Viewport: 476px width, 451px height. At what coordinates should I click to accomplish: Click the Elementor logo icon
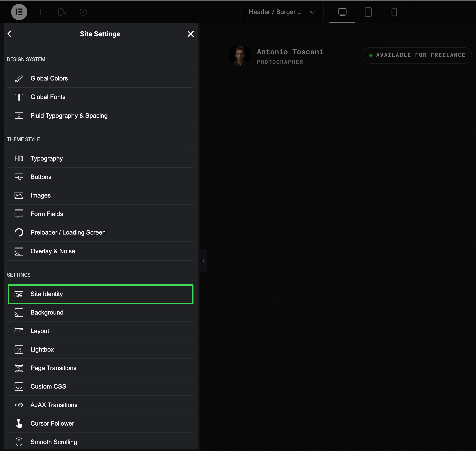pyautogui.click(x=19, y=12)
